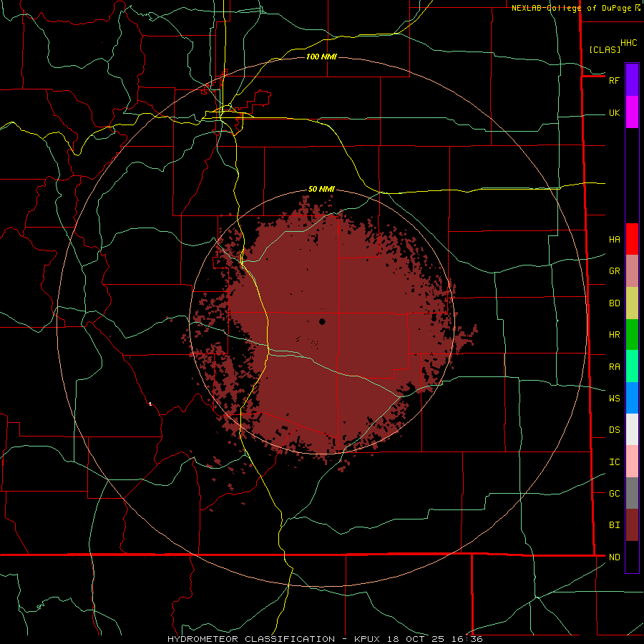Click the UK legend label

click(614, 112)
